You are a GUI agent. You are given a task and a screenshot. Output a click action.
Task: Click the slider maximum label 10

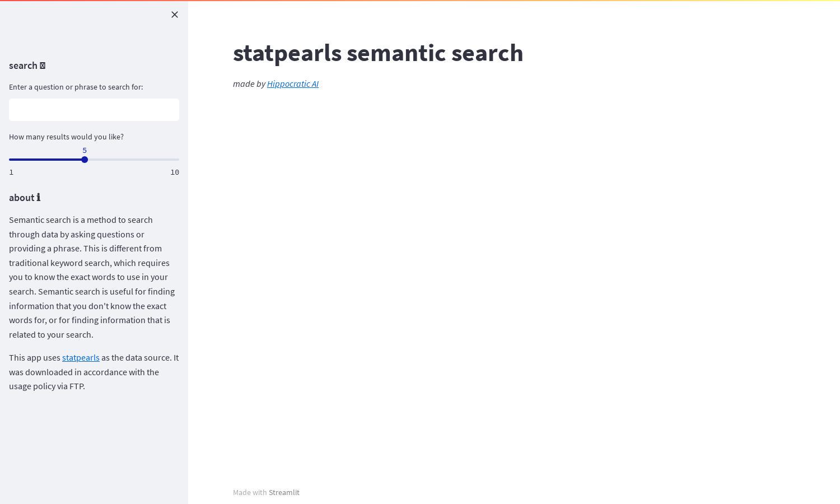coord(175,172)
